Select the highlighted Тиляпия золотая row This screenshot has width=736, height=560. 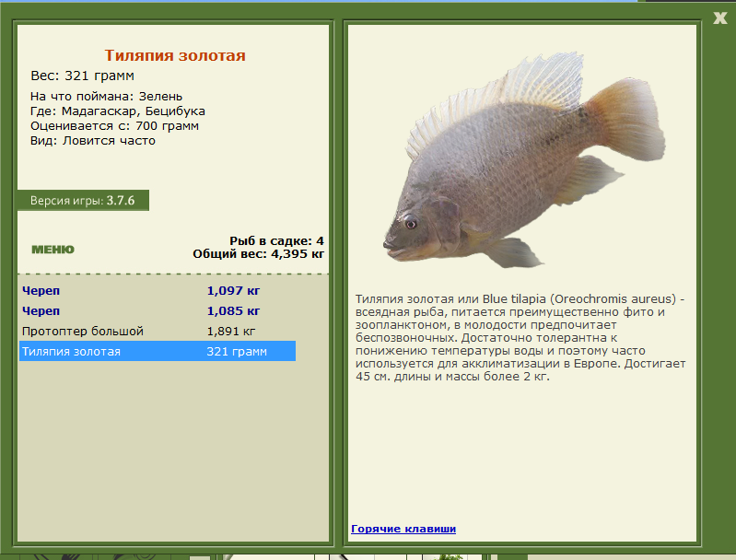coord(158,351)
